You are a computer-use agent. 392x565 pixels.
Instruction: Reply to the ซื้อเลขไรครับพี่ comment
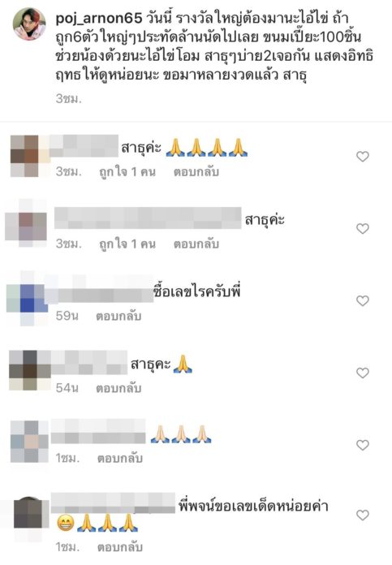click(118, 316)
